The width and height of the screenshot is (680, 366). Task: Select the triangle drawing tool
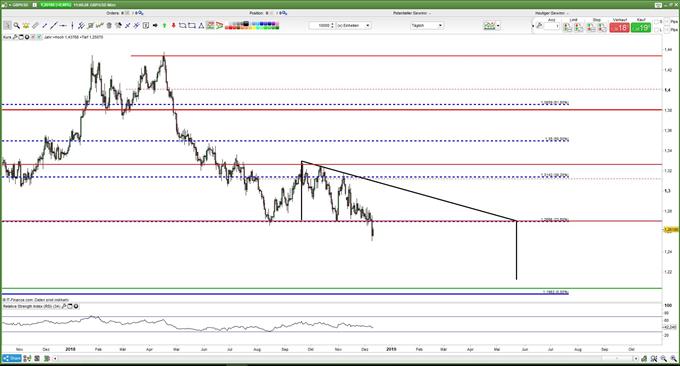[201, 26]
